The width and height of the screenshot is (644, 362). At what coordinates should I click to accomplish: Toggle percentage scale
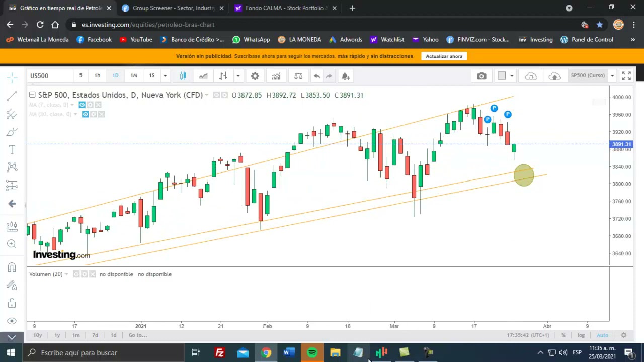click(x=563, y=335)
